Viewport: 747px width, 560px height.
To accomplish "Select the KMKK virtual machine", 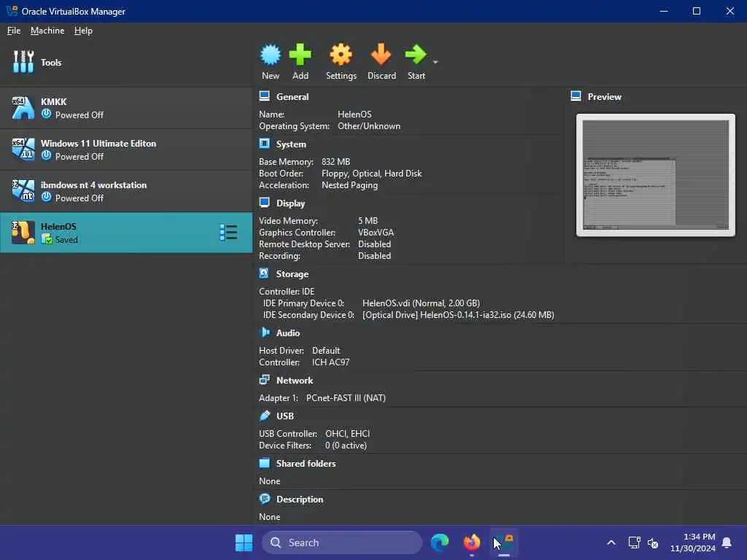I will [x=126, y=108].
